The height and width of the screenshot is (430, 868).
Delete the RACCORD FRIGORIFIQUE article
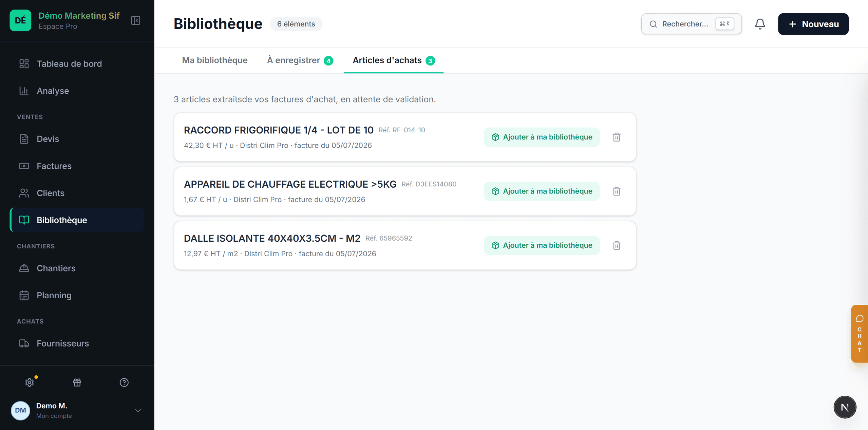(617, 137)
